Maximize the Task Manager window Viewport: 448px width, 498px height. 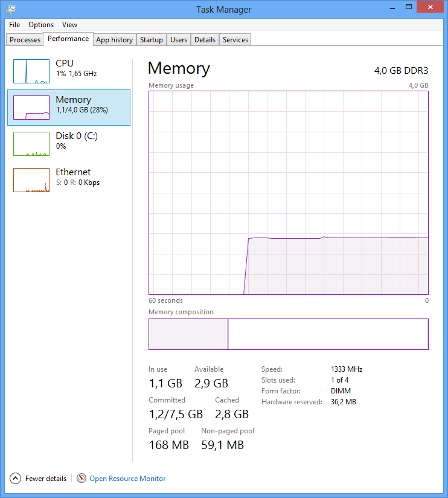click(x=409, y=7)
